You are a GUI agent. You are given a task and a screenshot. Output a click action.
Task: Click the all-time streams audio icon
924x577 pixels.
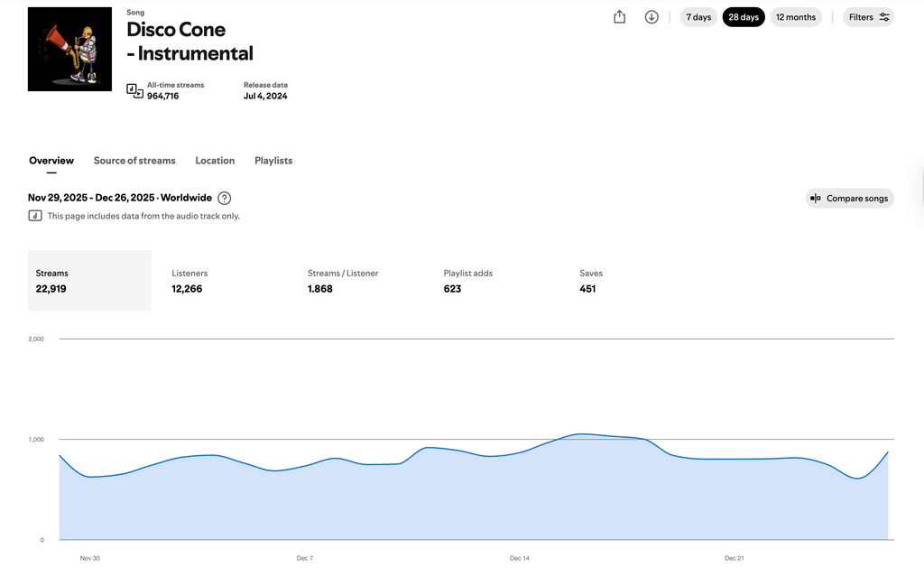click(134, 90)
